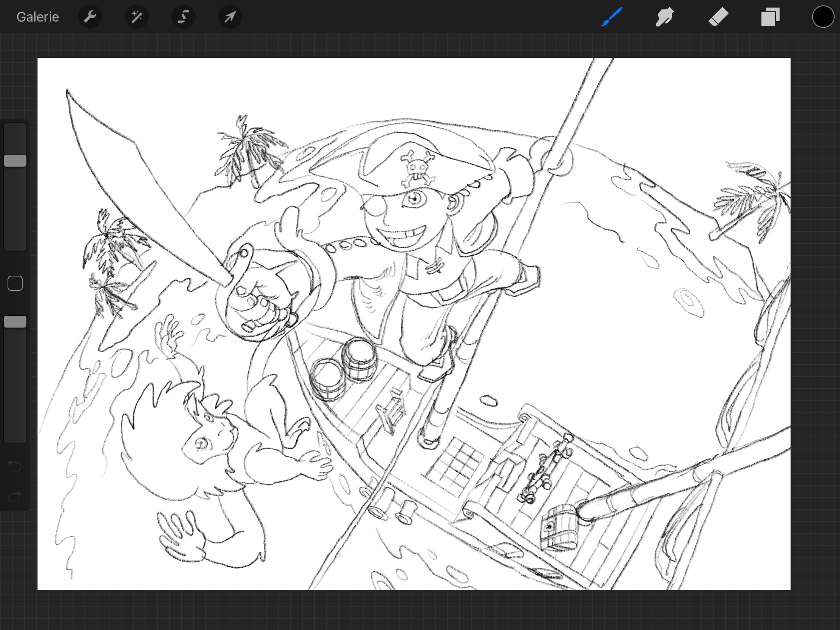The width and height of the screenshot is (840, 630).
Task: Select the Smudge finger tool
Action: tap(664, 17)
